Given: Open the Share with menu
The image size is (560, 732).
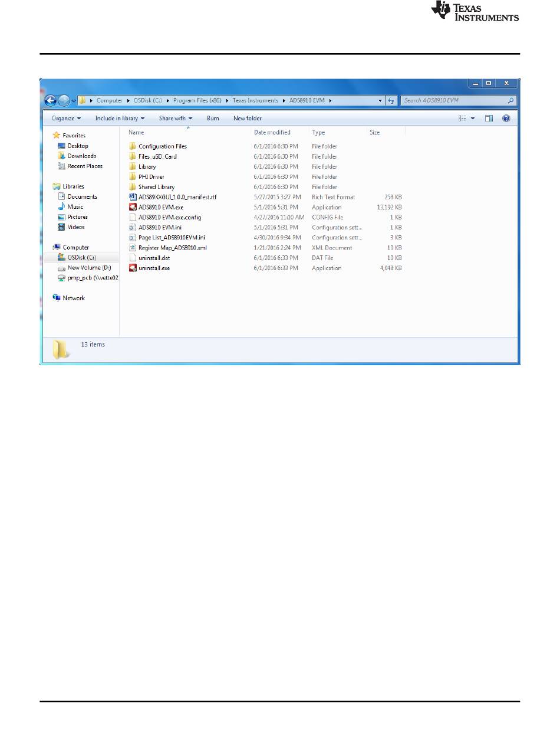Looking at the screenshot, I should click(175, 119).
